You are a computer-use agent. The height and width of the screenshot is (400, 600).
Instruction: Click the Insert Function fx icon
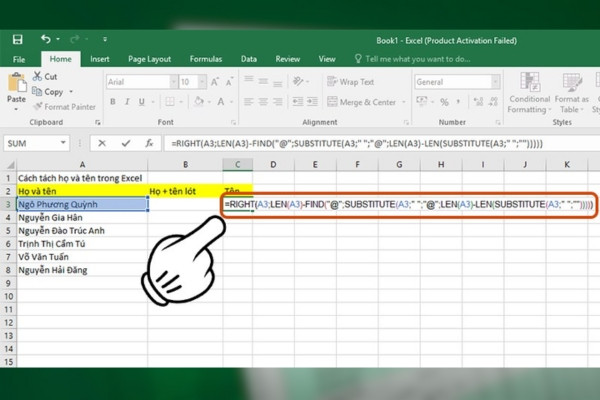coord(149,144)
